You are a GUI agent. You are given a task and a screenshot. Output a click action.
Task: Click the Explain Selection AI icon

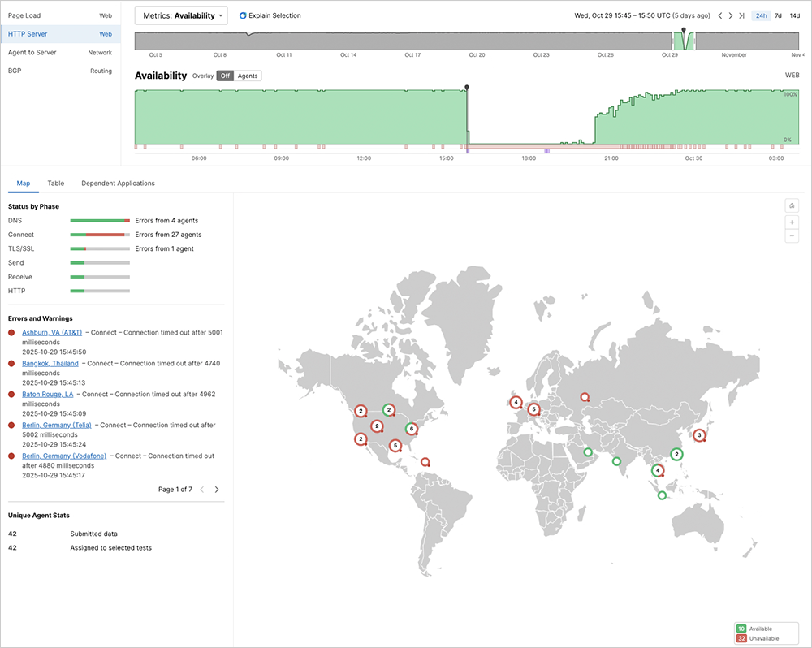[243, 15]
